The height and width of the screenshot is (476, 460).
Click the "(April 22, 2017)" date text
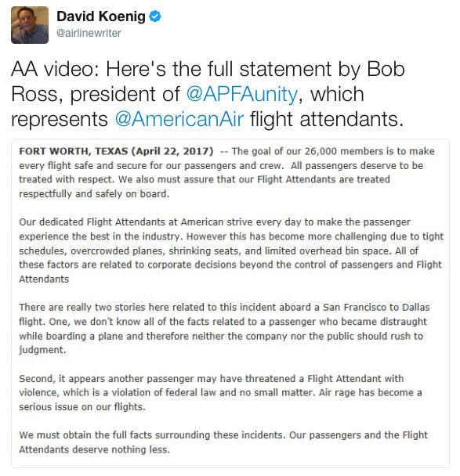pos(172,151)
